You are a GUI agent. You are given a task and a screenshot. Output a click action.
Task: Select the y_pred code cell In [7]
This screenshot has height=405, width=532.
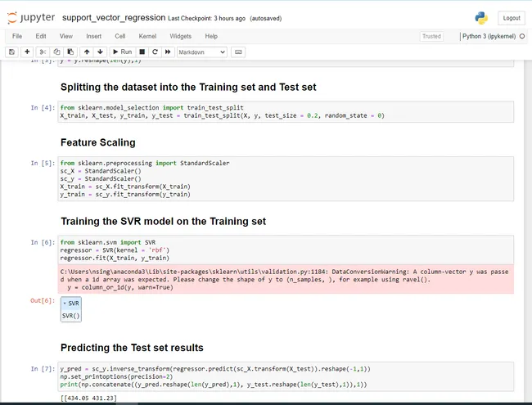click(x=286, y=376)
